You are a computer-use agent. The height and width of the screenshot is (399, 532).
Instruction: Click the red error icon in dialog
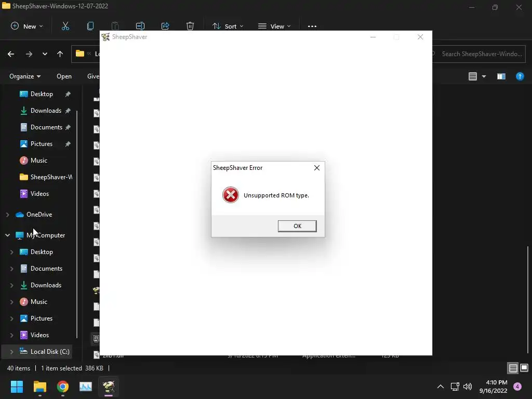(x=230, y=195)
